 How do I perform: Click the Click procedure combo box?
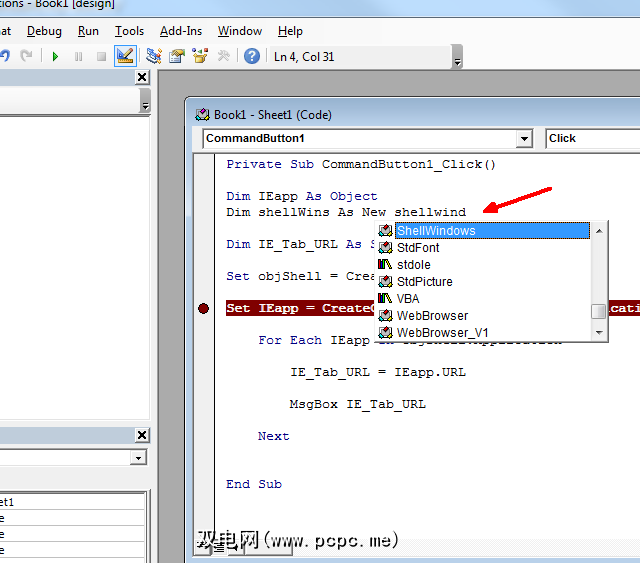tap(593, 138)
